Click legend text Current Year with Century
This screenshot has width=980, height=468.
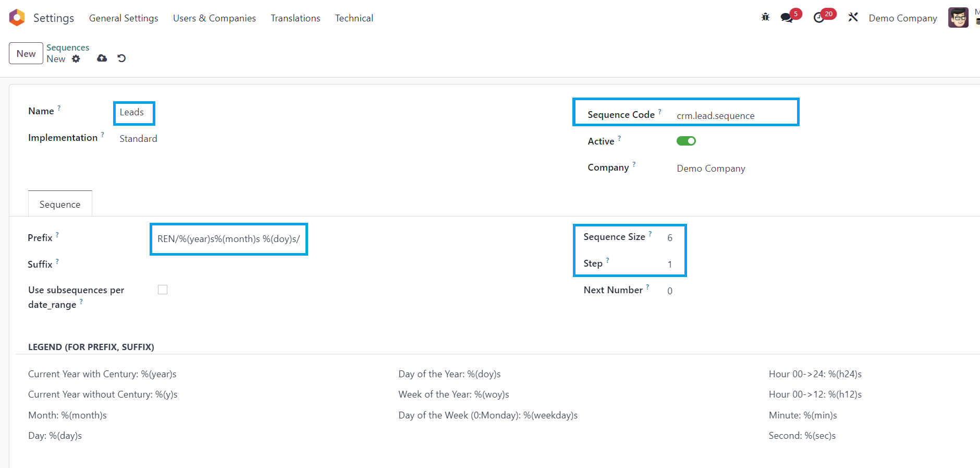(102, 374)
